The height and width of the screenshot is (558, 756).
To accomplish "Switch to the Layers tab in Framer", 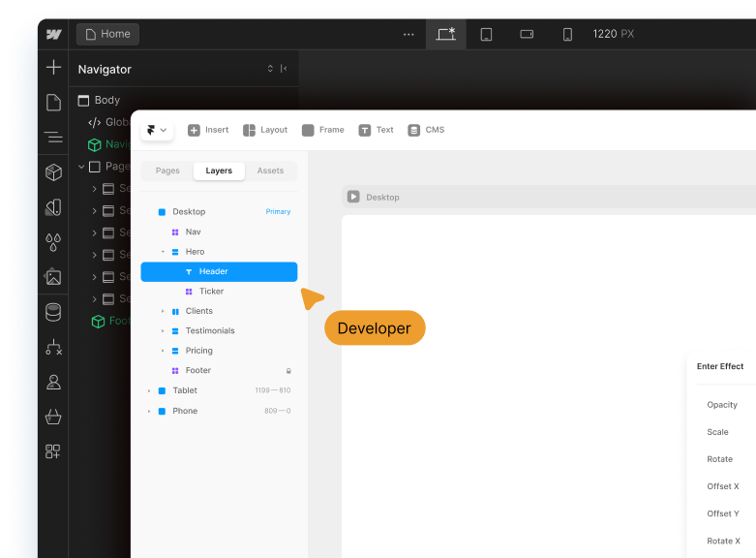I will pos(219,170).
